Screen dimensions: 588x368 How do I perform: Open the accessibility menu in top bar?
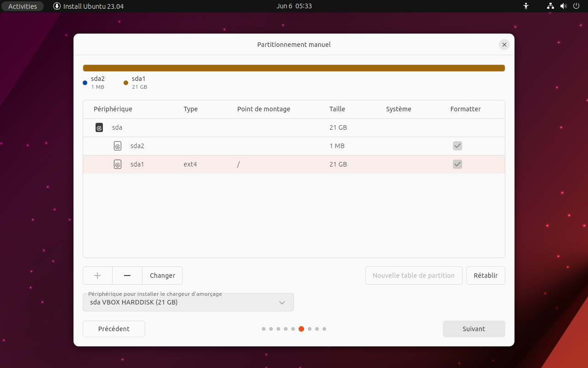pyautogui.click(x=526, y=6)
